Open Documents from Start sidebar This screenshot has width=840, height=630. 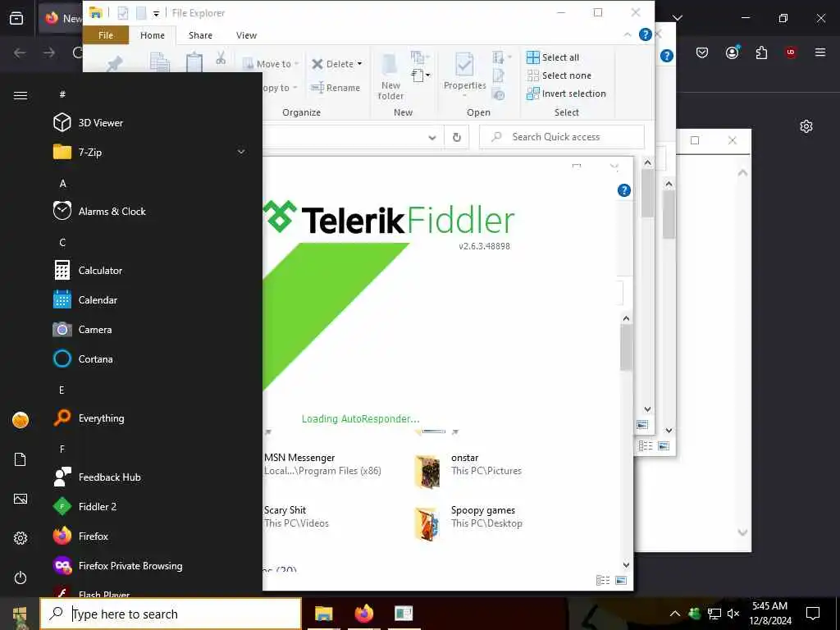pos(21,459)
